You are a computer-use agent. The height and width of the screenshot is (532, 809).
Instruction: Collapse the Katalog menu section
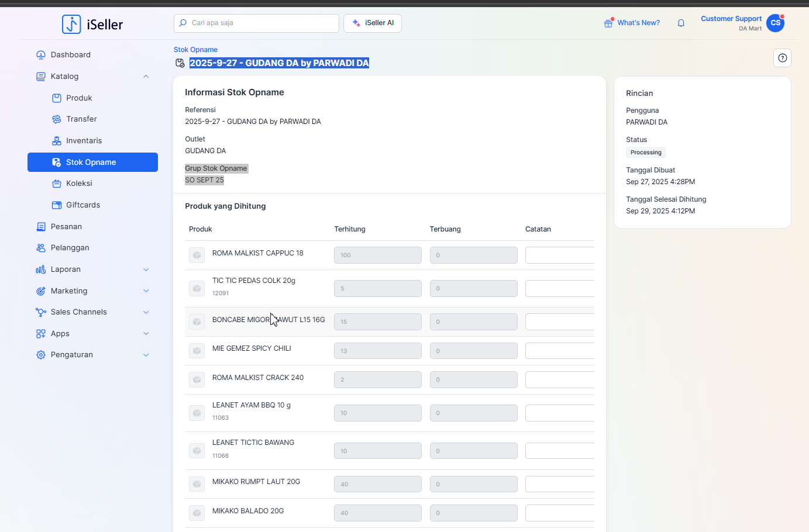pyautogui.click(x=146, y=77)
